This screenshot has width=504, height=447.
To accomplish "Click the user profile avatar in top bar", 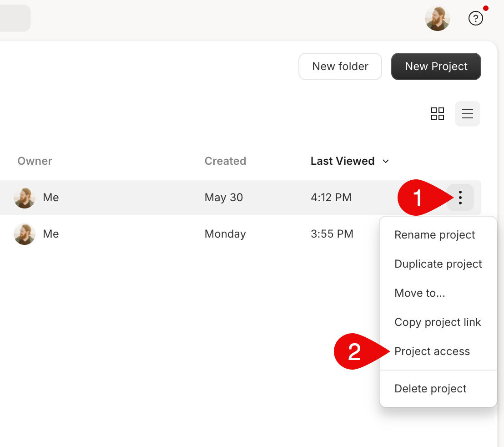I will (x=437, y=19).
